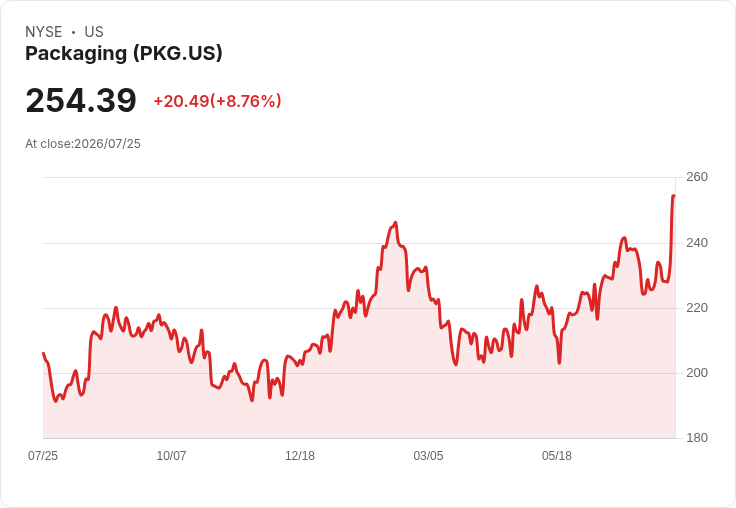Click the 260 price axis label
The width and height of the screenshot is (736, 508).
(x=697, y=177)
